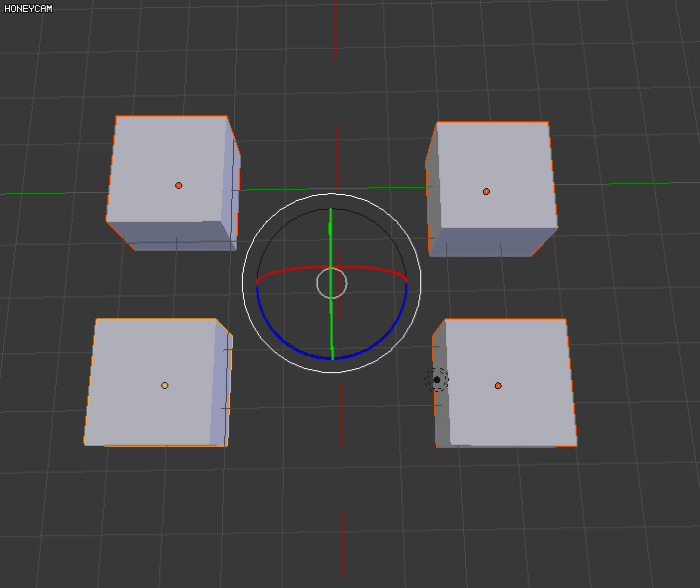Screen dimensions: 700x588
Task: Click origin dot of top-right cube
Action: pyautogui.click(x=486, y=192)
